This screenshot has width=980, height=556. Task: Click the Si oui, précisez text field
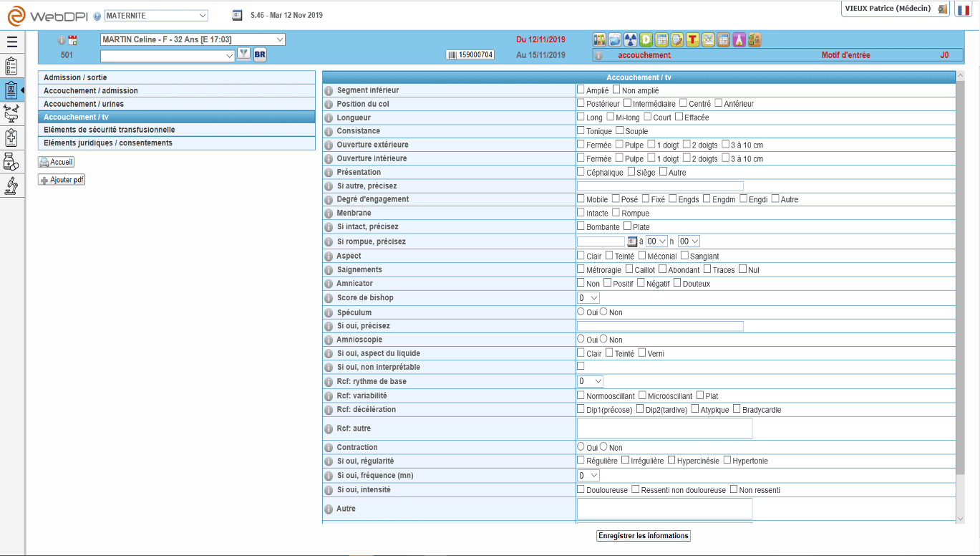click(660, 326)
